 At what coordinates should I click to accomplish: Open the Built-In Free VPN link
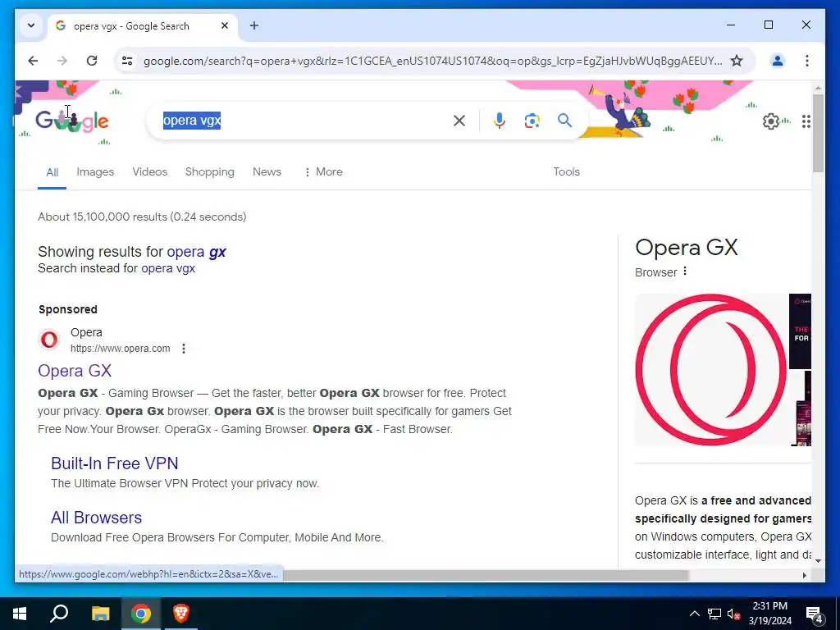point(115,463)
